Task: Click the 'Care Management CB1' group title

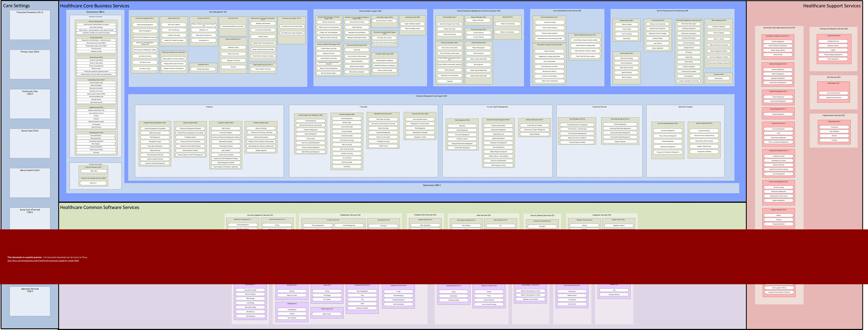Action: coord(218,12)
